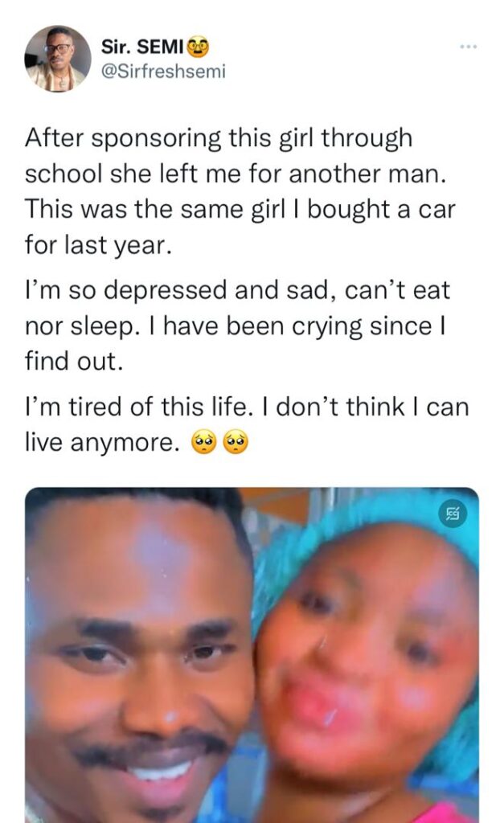Click the 'find out.' text line
The height and width of the screenshot is (823, 504).
coord(74,361)
